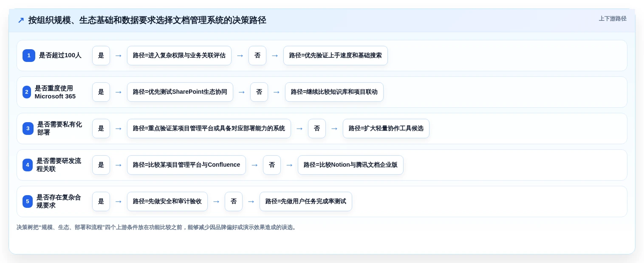
Task: Click the step 2 number badge
Action: [x=27, y=92]
